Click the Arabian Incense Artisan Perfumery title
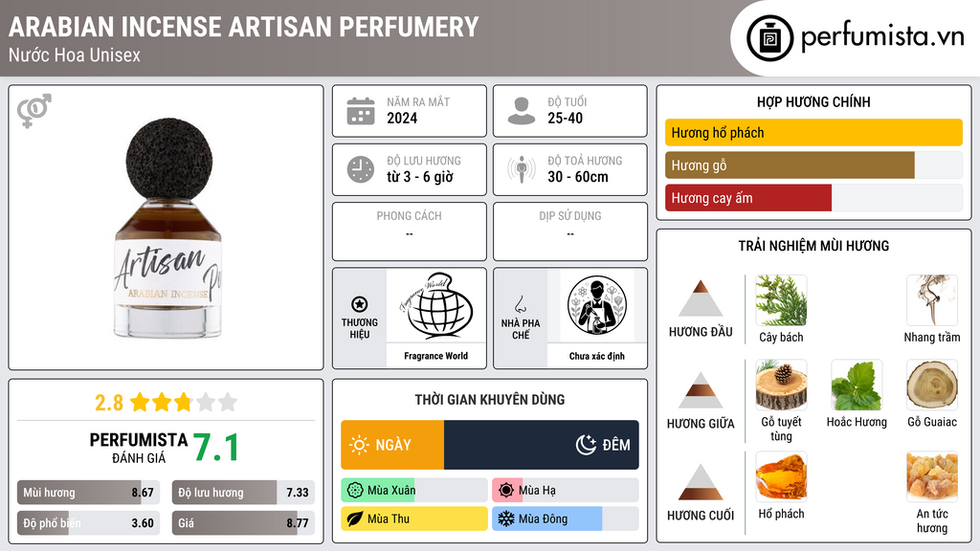Screen dimensions: 980x551 coord(243,27)
